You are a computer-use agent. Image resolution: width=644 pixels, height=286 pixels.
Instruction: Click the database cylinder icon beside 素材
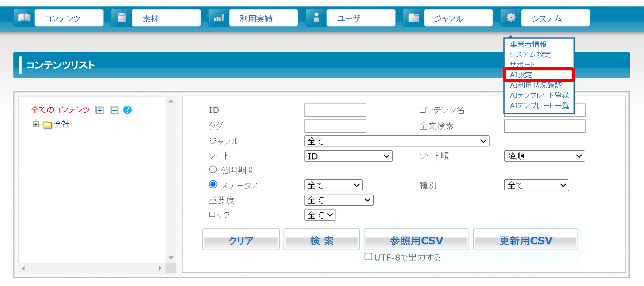click(122, 18)
